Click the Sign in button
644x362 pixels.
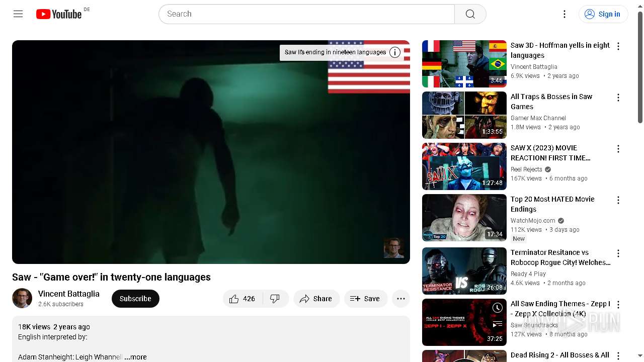click(x=603, y=14)
